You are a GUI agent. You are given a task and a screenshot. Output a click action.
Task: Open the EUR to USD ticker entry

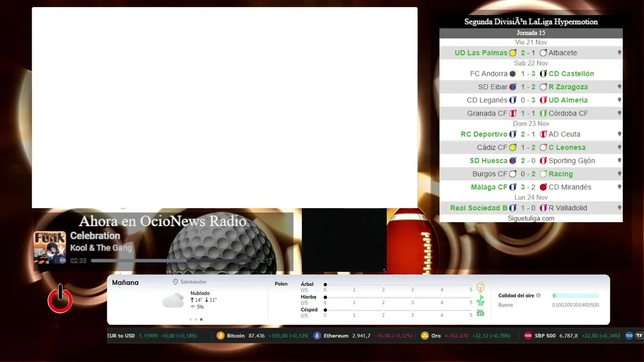pyautogui.click(x=152, y=336)
